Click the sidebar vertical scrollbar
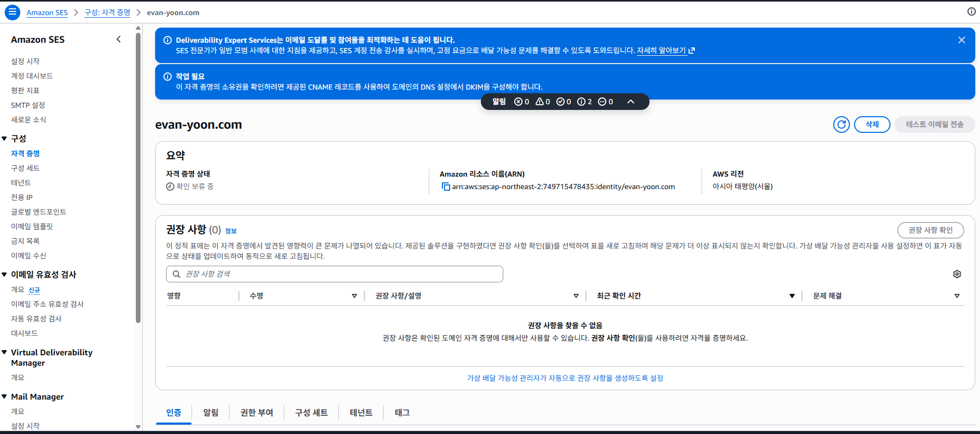980x434 pixels. pos(138,177)
